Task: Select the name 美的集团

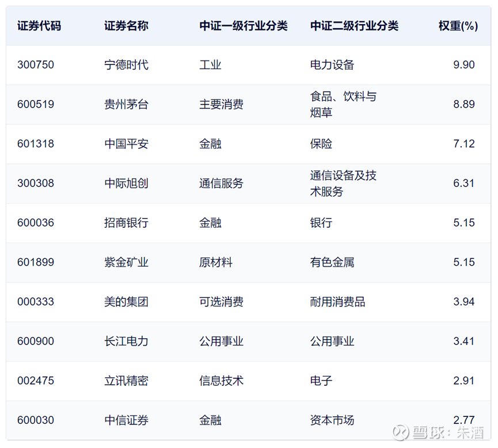Action: pyautogui.click(x=126, y=301)
